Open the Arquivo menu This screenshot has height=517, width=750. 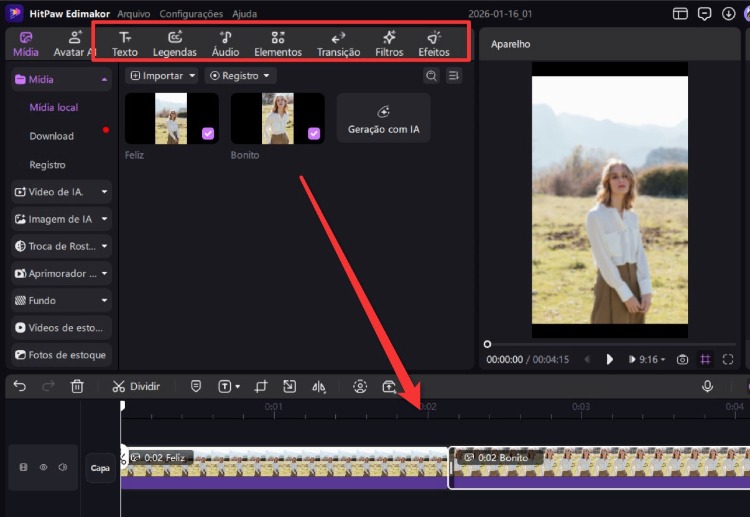(x=133, y=14)
